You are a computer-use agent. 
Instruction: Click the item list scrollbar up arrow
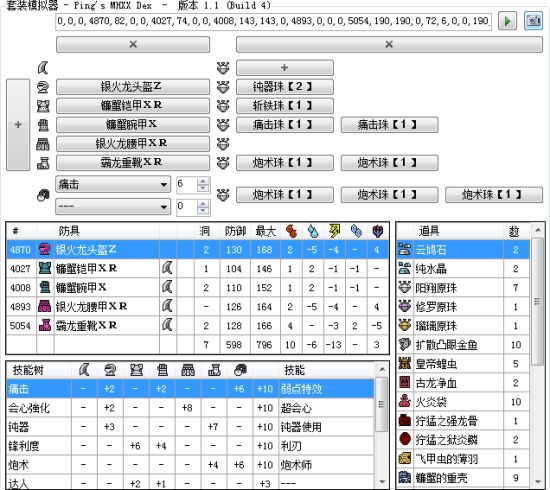tap(537, 230)
